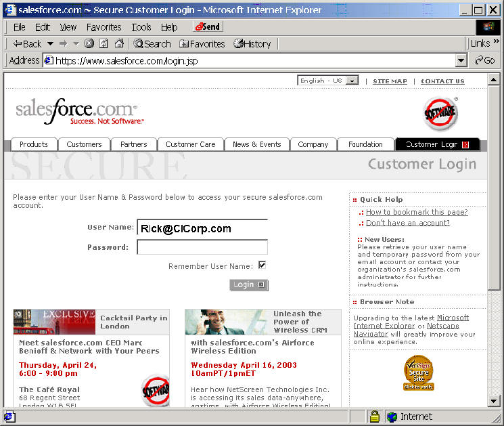Click the Home icon in toolbar

(x=119, y=43)
